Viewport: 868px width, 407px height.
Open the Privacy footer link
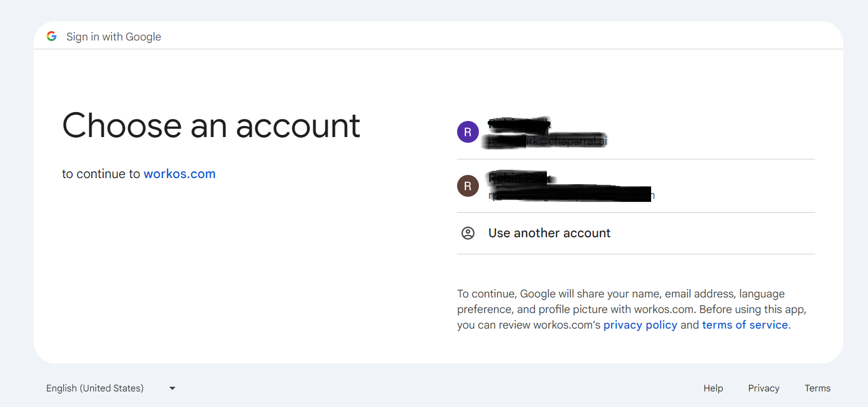(763, 388)
